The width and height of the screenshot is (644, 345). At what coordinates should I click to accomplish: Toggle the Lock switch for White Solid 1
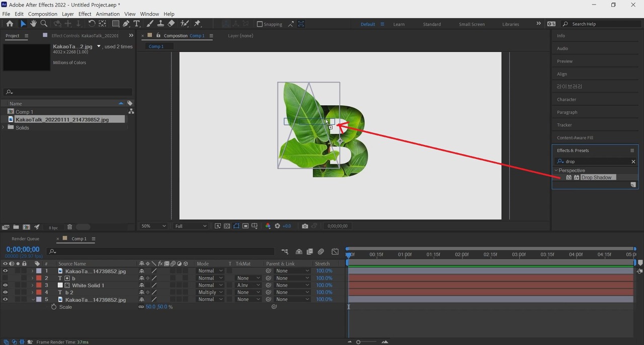pos(24,285)
